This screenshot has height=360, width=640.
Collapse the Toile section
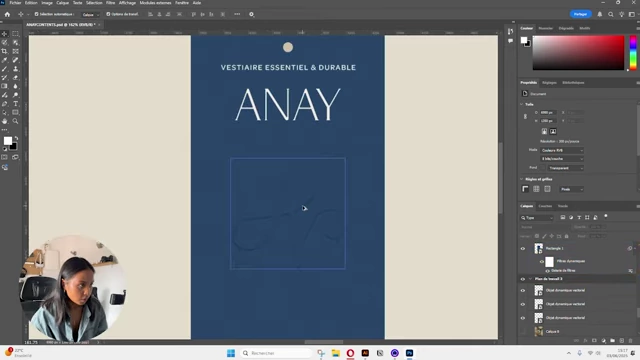pyautogui.click(x=522, y=104)
